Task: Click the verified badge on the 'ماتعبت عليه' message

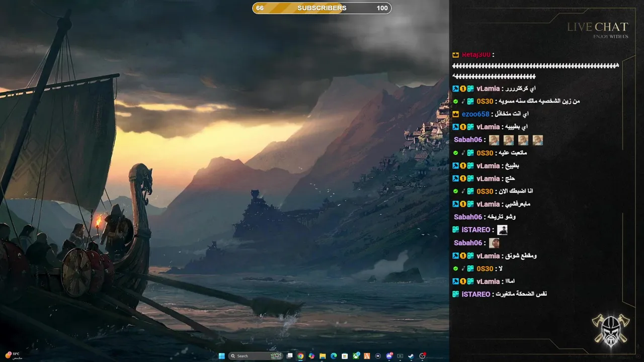Action: coord(455,153)
